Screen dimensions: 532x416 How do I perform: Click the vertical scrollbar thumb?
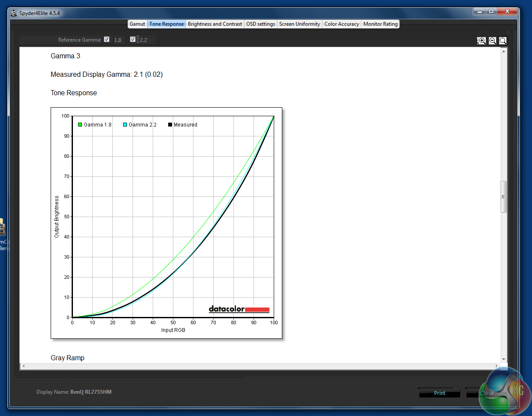pyautogui.click(x=504, y=197)
